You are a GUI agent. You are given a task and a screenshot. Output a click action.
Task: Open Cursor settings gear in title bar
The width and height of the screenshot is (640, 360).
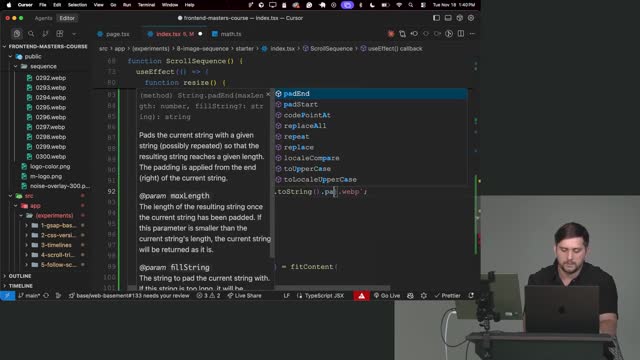[471, 18]
